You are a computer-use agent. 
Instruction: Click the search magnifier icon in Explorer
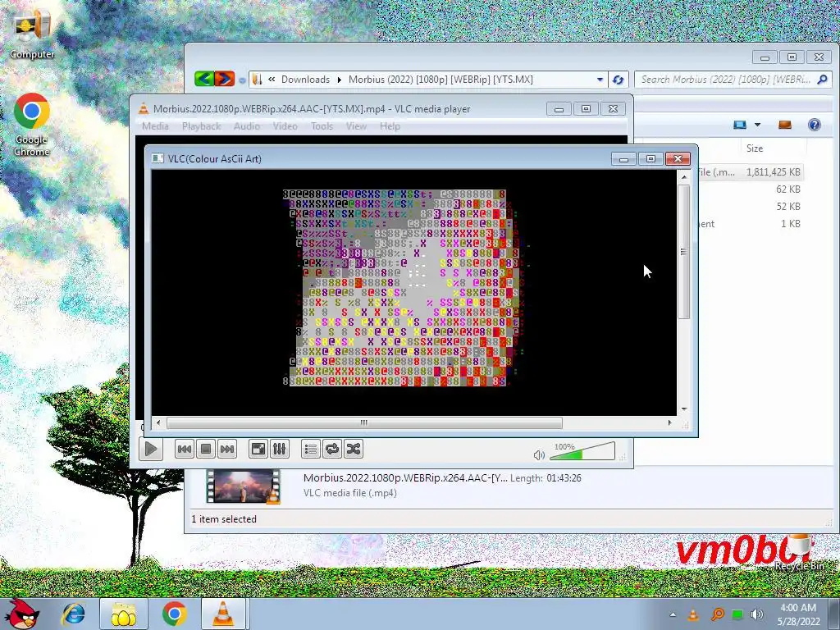[822, 80]
